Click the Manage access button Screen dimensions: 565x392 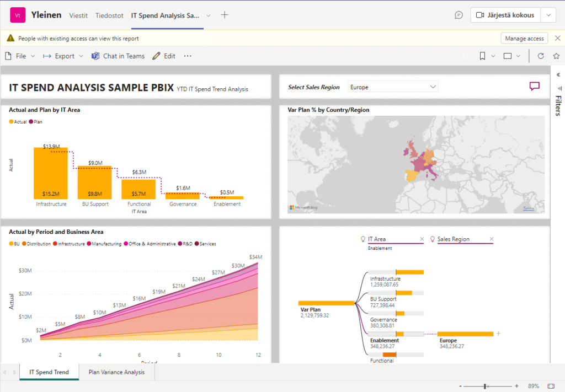(524, 38)
